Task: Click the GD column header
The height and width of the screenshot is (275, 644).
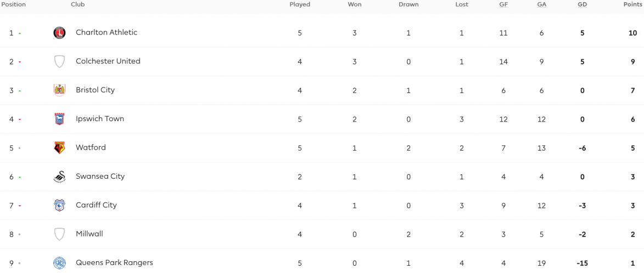Action: [583, 4]
